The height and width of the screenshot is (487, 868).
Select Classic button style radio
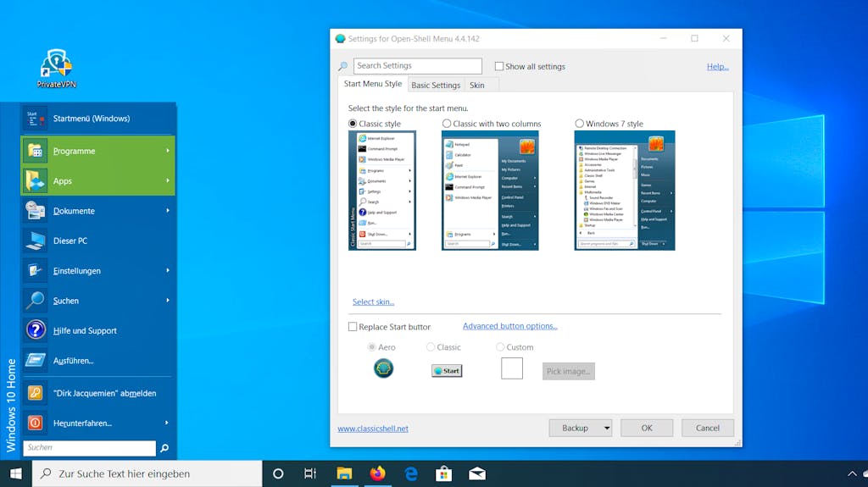pyautogui.click(x=430, y=347)
